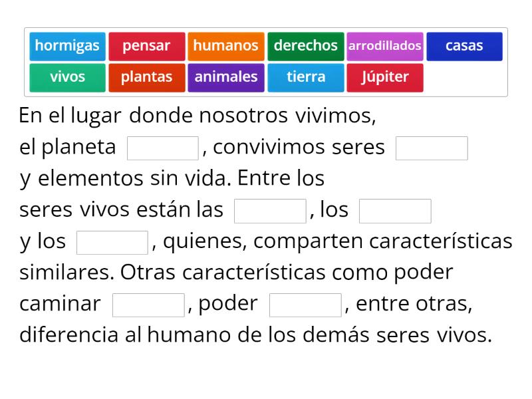Pick the 'casas' word tile
Viewport: 532px width, 399px height.
pyautogui.click(x=464, y=46)
